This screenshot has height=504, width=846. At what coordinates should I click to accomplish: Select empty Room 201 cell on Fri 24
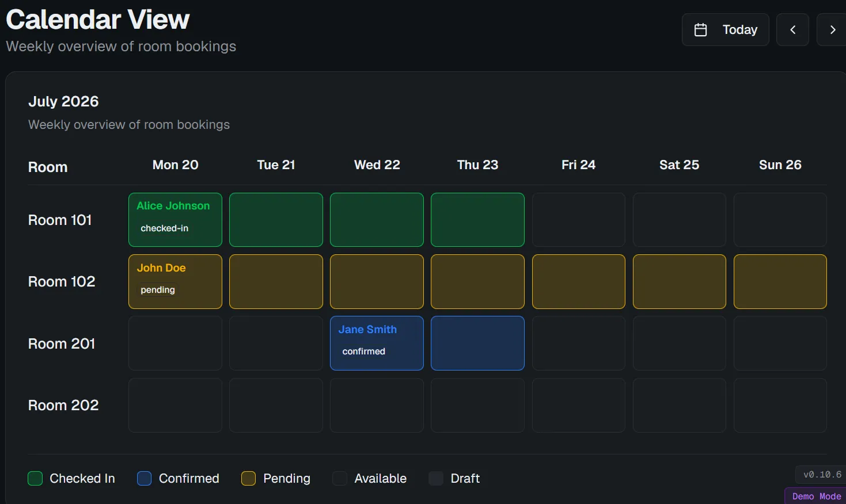[x=579, y=343]
